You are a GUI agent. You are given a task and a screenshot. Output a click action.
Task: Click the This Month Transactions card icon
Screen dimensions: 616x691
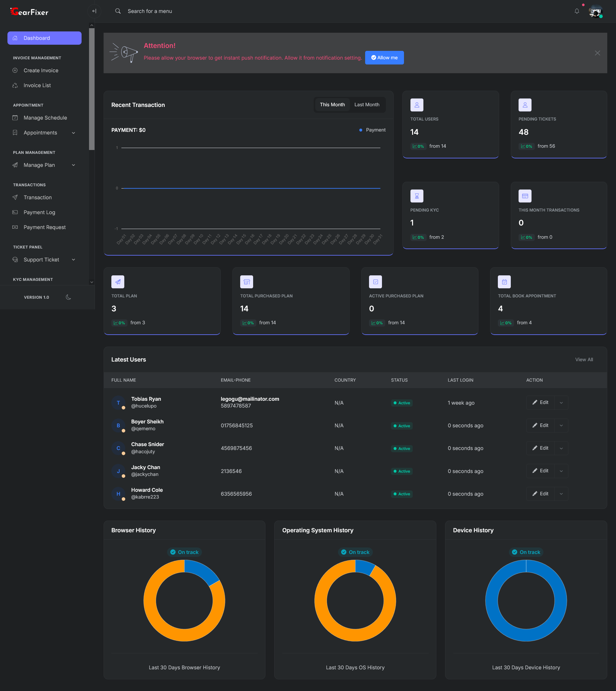525,196
